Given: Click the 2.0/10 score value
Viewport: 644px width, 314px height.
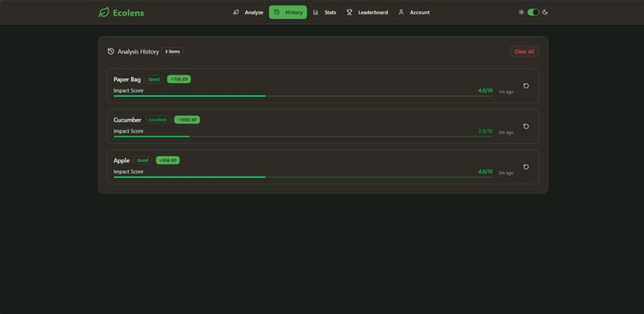Looking at the screenshot, I should coord(485,131).
